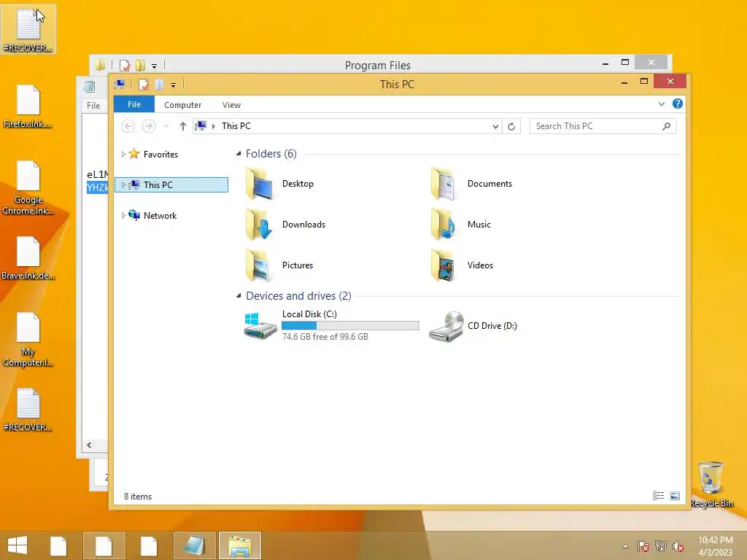Image resolution: width=747 pixels, height=560 pixels.
Task: Open the Downloads folder
Action: click(x=285, y=225)
